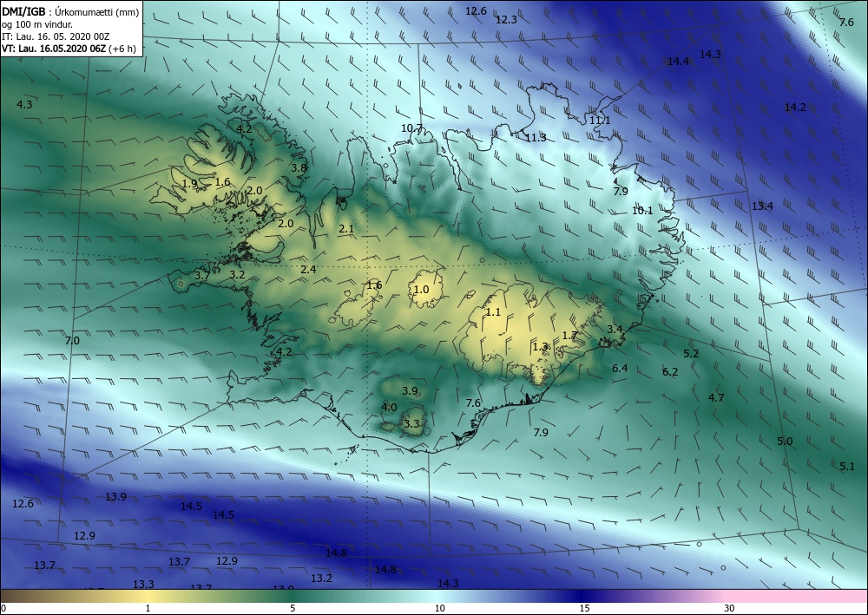Click the 14.4 precipitable water value
The height and width of the screenshot is (615, 868).
(x=678, y=62)
